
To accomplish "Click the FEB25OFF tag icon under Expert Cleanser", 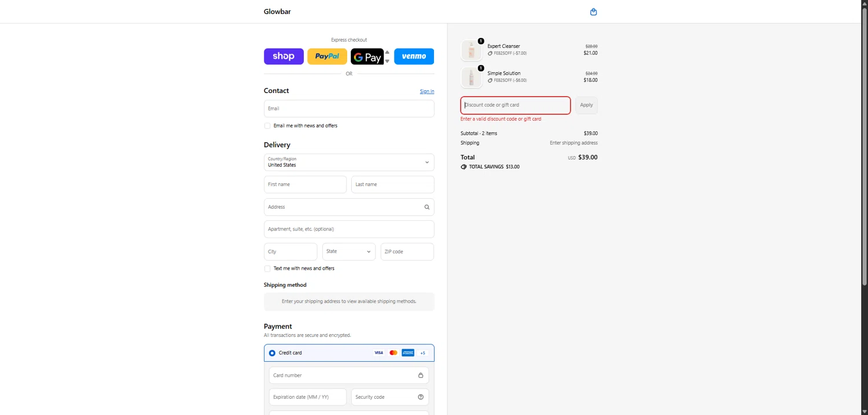I will click(490, 53).
